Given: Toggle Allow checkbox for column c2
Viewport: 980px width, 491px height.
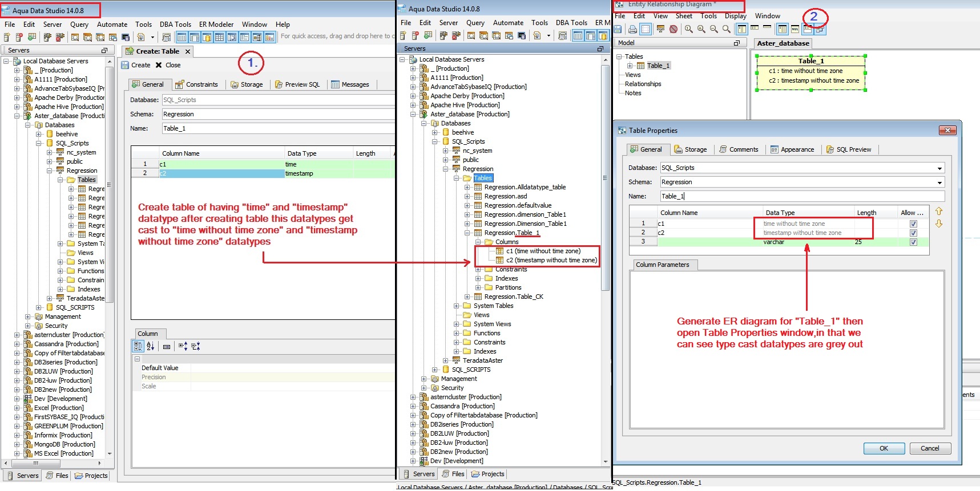Looking at the screenshot, I should 913,233.
